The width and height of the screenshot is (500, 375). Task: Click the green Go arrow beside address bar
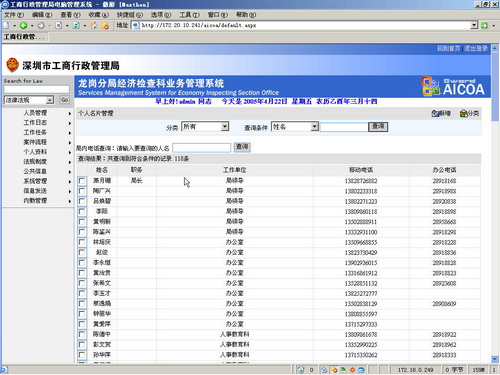pyautogui.click(x=485, y=25)
